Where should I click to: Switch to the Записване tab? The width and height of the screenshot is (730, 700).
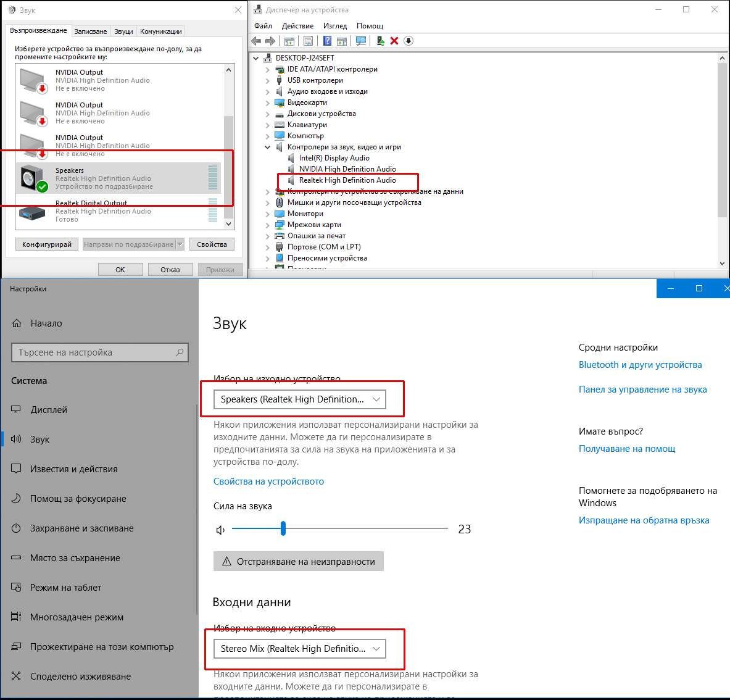click(x=91, y=31)
